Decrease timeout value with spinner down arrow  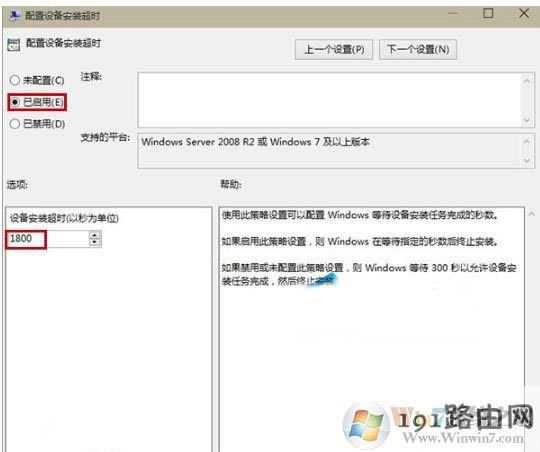(x=95, y=243)
